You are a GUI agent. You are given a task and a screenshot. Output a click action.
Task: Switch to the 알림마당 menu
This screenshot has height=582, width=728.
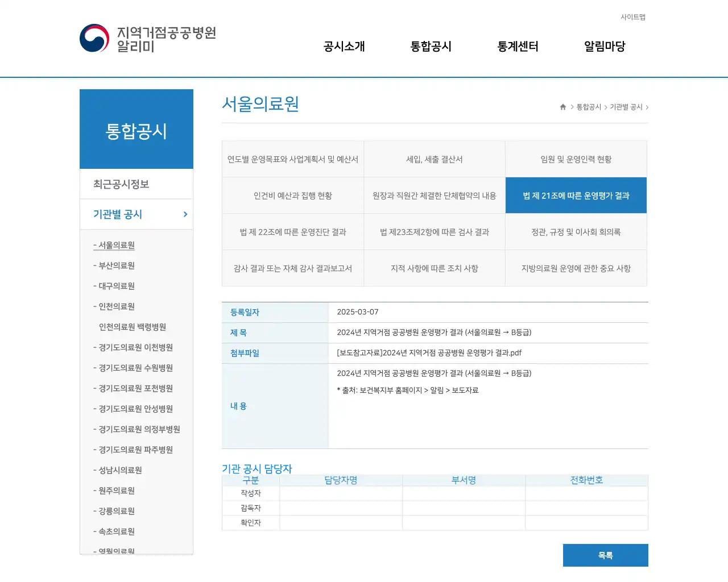(604, 47)
